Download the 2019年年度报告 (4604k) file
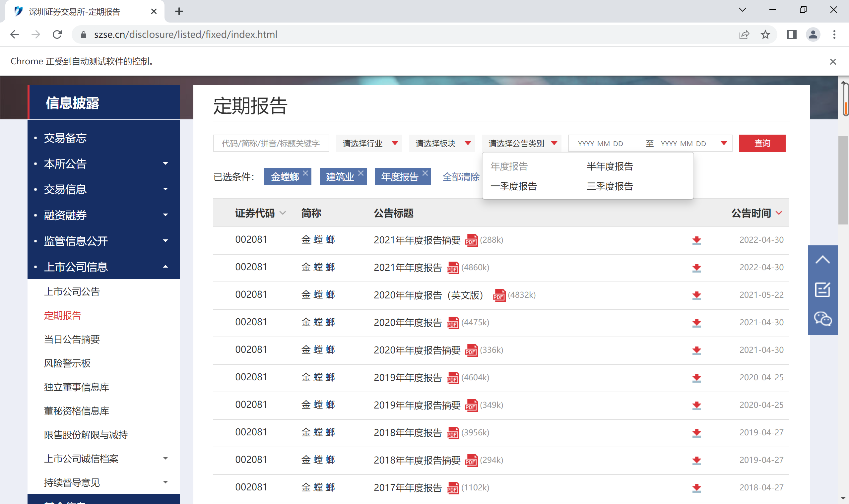 point(696,378)
